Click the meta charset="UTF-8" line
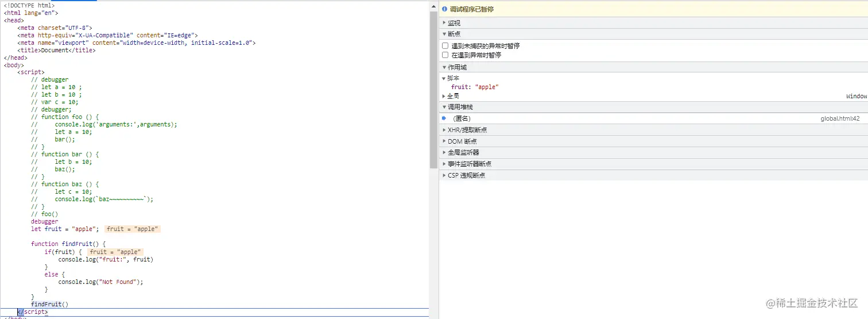The width and height of the screenshot is (868, 319). click(55, 28)
